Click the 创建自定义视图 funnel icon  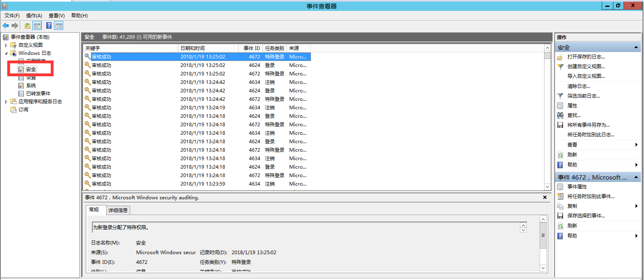coord(560,67)
